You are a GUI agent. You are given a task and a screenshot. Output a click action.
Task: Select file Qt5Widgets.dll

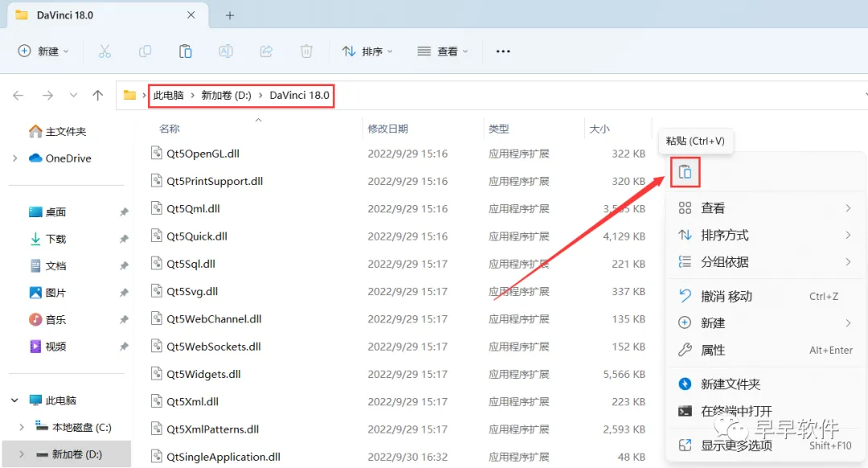point(203,375)
